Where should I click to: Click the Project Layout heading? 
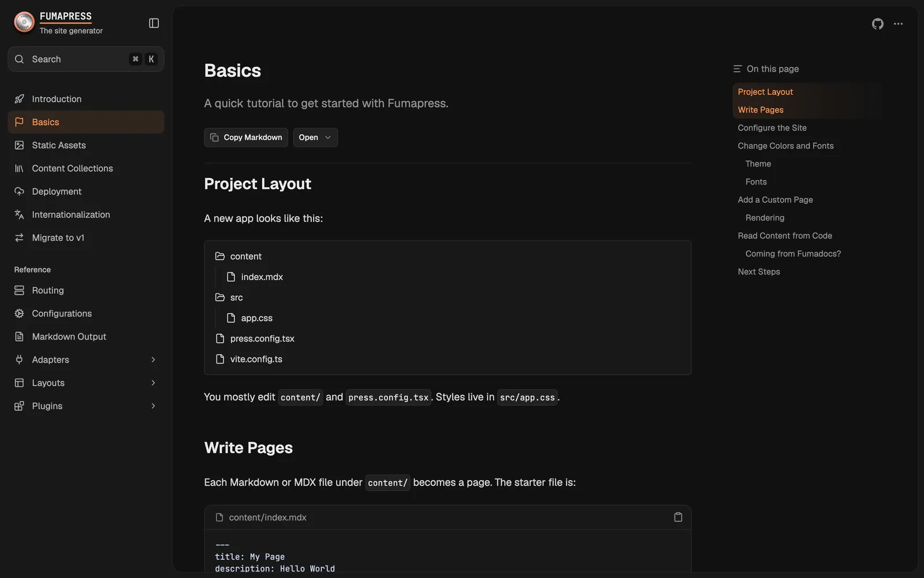point(258,184)
